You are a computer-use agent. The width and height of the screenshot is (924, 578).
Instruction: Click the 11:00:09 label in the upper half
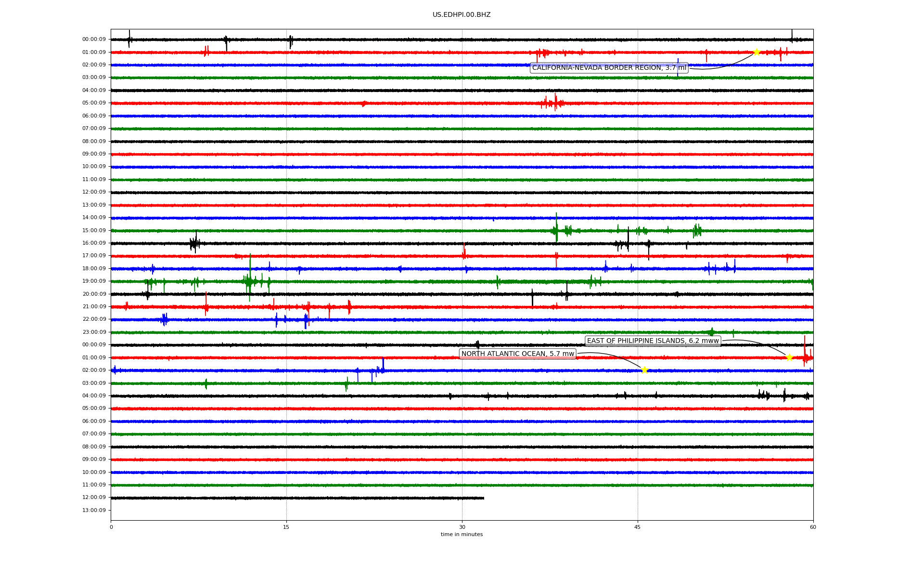pos(94,180)
